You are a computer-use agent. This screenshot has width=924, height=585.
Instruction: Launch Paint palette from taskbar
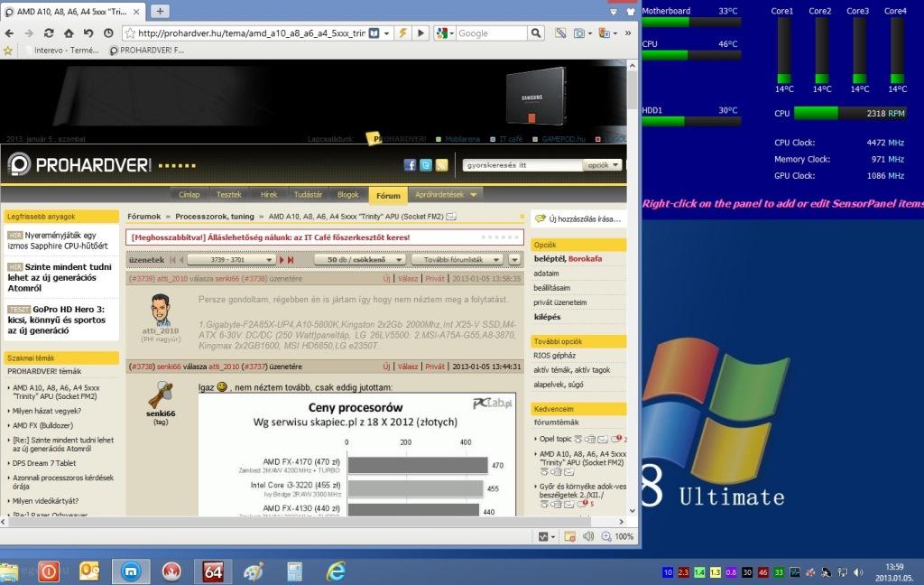click(x=254, y=571)
